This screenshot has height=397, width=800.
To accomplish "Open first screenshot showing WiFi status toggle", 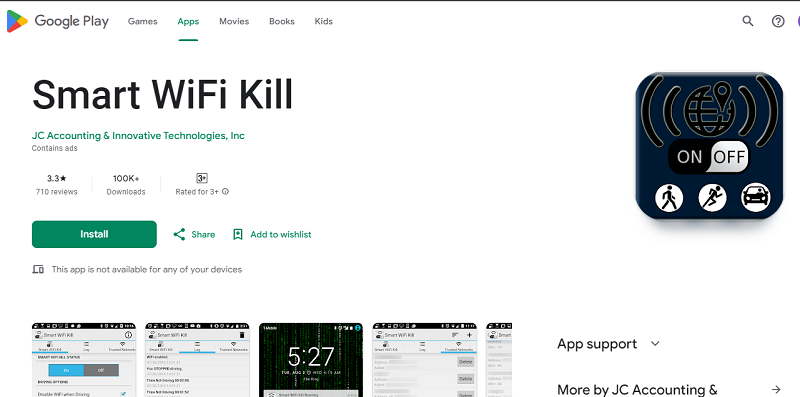I will click(x=84, y=360).
